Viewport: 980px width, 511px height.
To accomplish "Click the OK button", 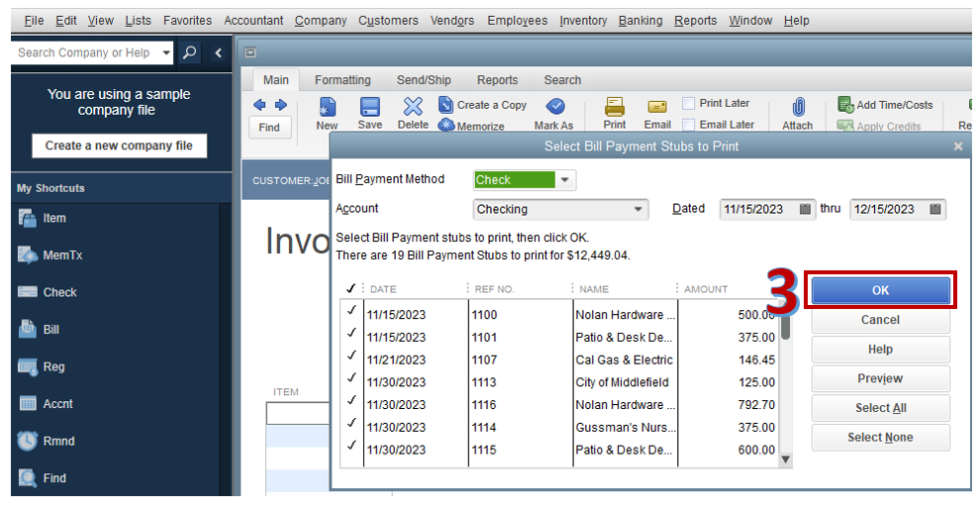I will (x=880, y=290).
